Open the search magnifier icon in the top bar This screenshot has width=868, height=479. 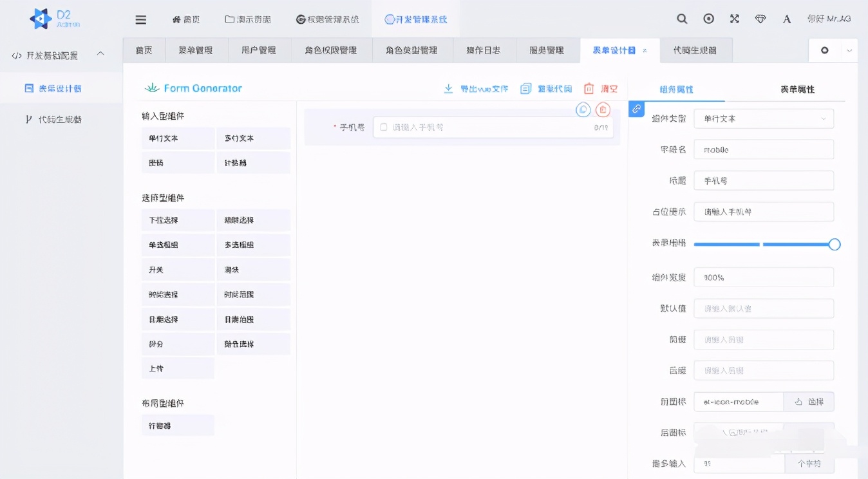(682, 19)
